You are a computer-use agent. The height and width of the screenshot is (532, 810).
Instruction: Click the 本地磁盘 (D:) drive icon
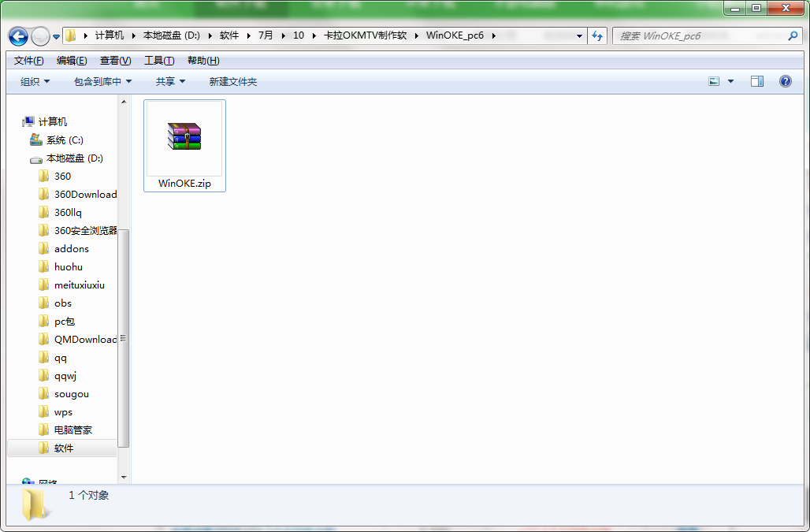click(x=36, y=159)
